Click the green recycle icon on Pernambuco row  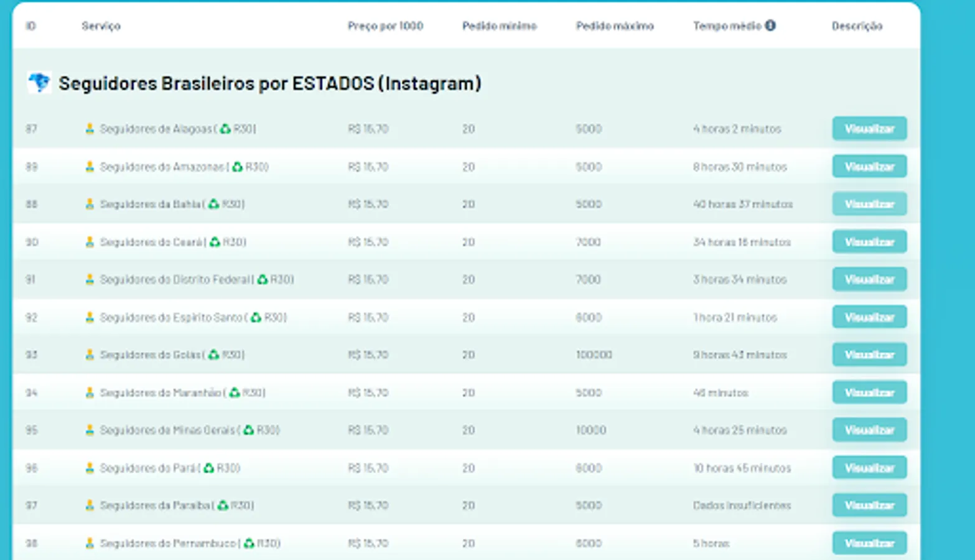click(249, 543)
